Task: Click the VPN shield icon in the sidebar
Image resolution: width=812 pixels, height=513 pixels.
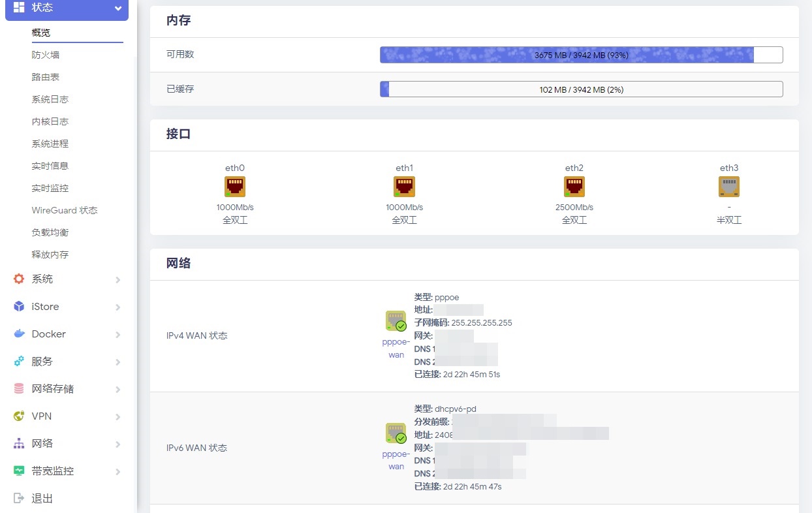Action: (20, 416)
